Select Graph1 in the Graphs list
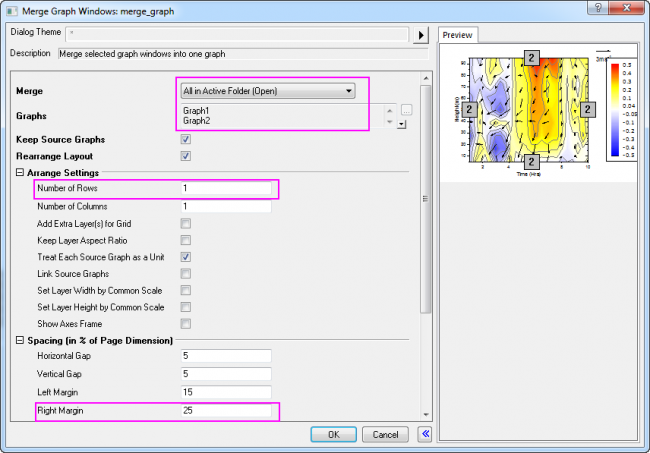The height and width of the screenshot is (453, 650). tap(198, 110)
